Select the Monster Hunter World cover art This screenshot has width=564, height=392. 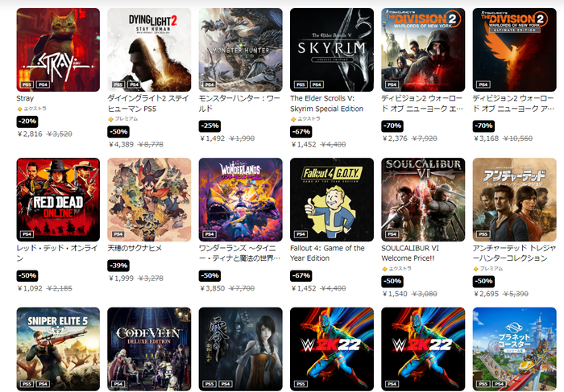(x=241, y=50)
